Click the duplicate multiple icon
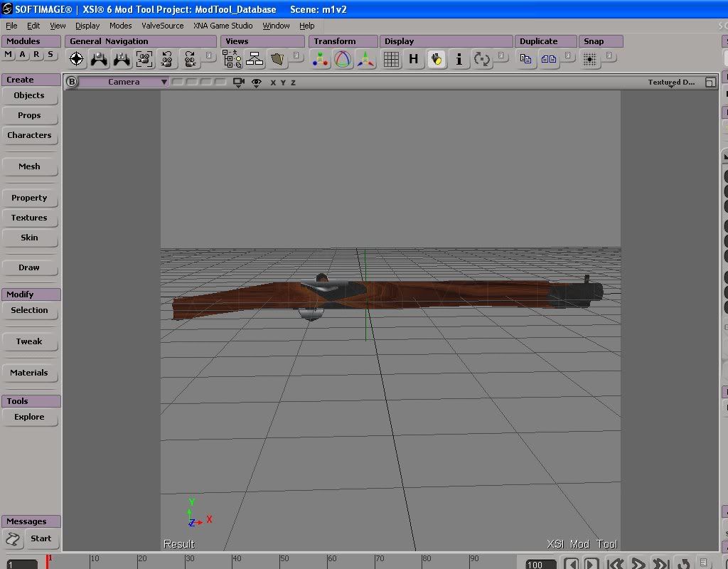This screenshot has width=728, height=569. coord(549,59)
